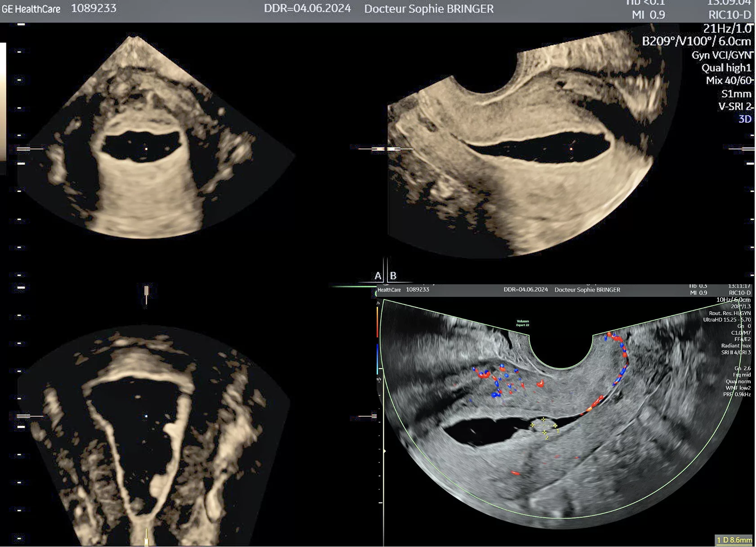Image resolution: width=756 pixels, height=547 pixels.
Task: Select patient ID 1089233 in the header
Action: 93,9
